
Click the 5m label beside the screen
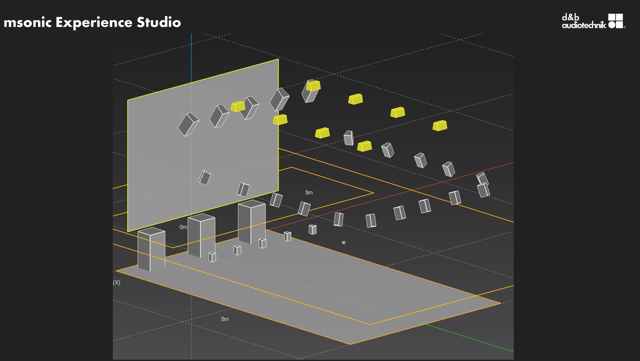pyautogui.click(x=309, y=192)
